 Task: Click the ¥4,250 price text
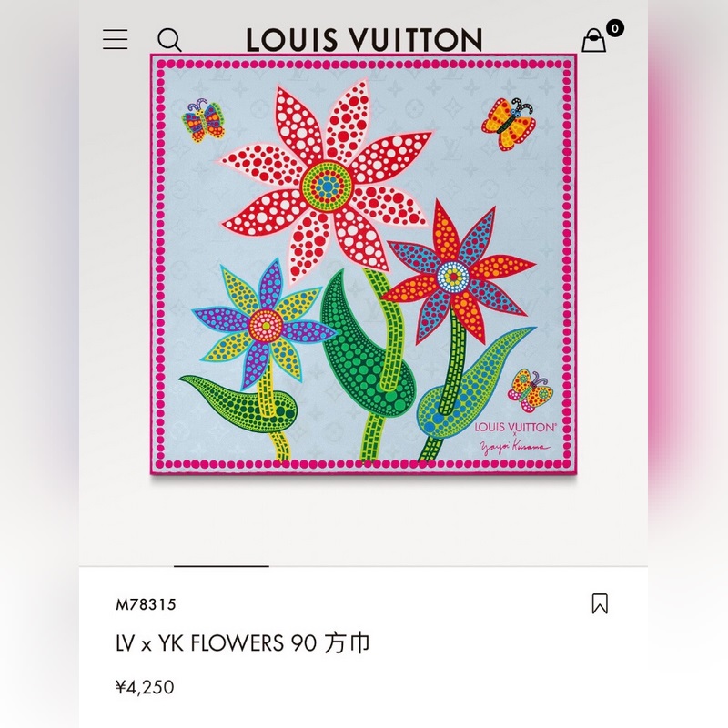pos(145,687)
